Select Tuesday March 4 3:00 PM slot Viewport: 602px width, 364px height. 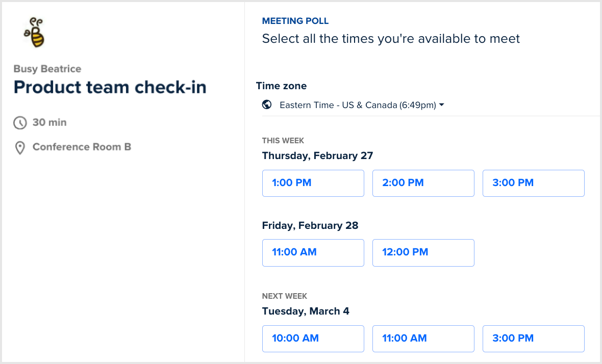533,339
